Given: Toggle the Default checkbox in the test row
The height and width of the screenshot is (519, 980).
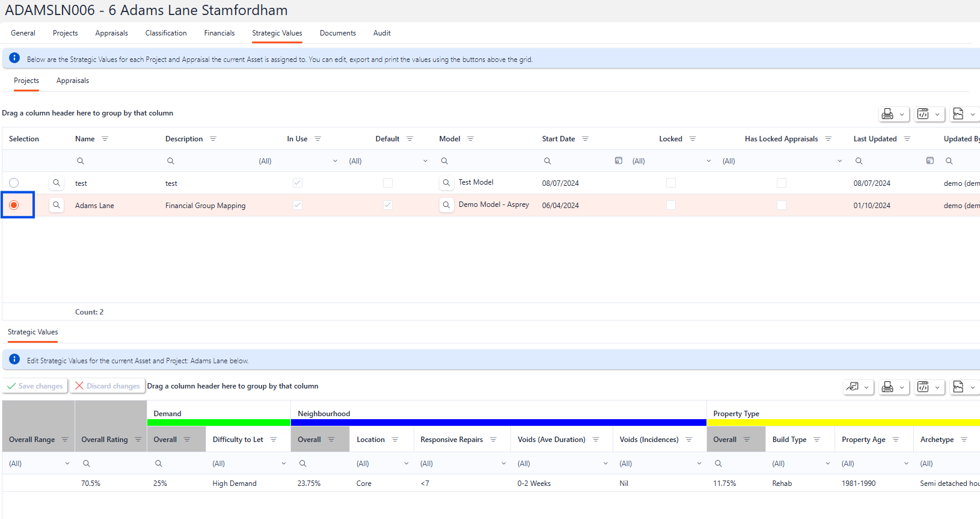Looking at the screenshot, I should [388, 183].
